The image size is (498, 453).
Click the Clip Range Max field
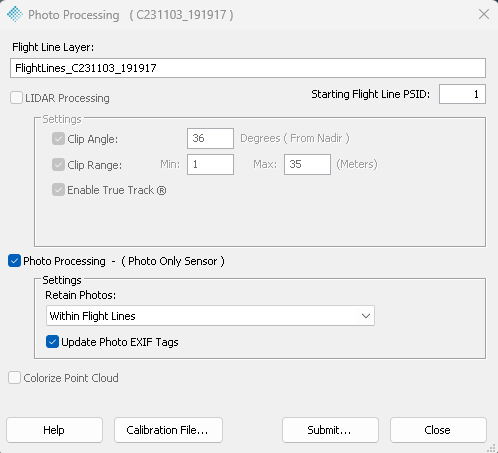pyautogui.click(x=307, y=164)
